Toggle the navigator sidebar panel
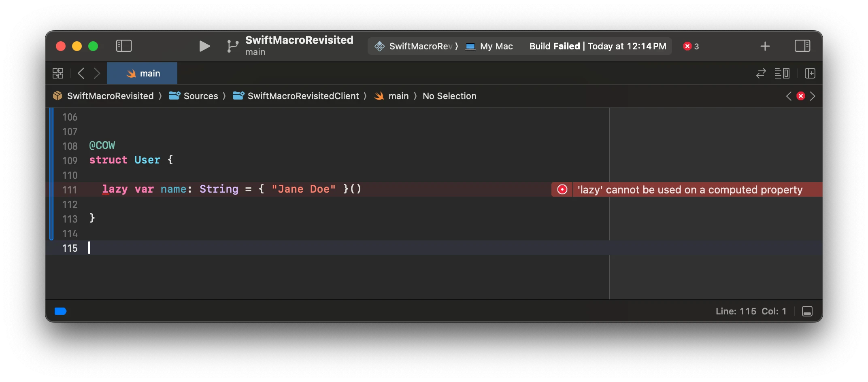This screenshot has width=868, height=382. coord(124,46)
